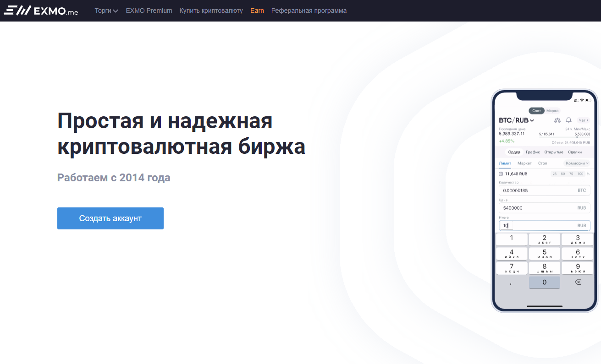The image size is (601, 364).
Task: Click the Wi-Fi icon in phone status bar
Action: click(582, 100)
